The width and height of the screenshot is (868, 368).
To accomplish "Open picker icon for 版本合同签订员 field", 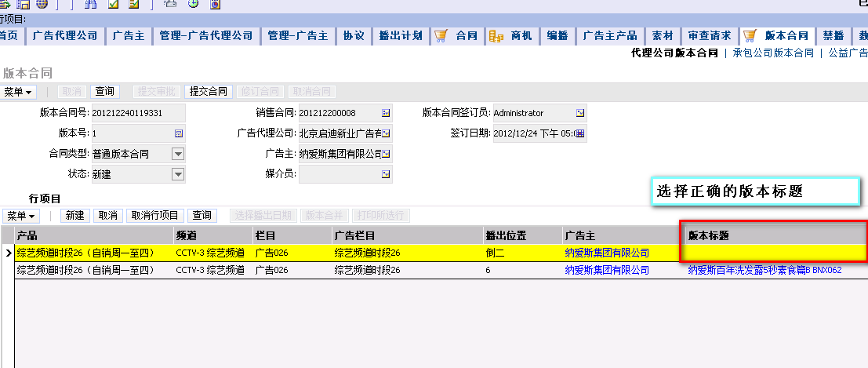I will 580,113.
